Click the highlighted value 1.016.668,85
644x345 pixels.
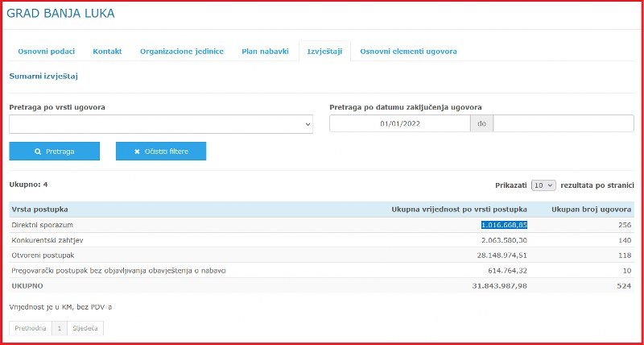(504, 225)
